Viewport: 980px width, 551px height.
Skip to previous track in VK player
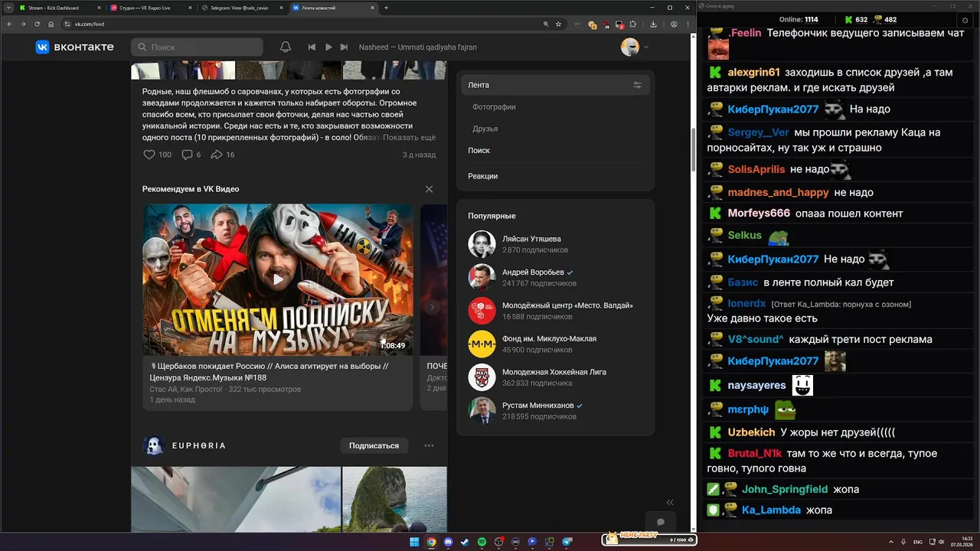coord(312,47)
